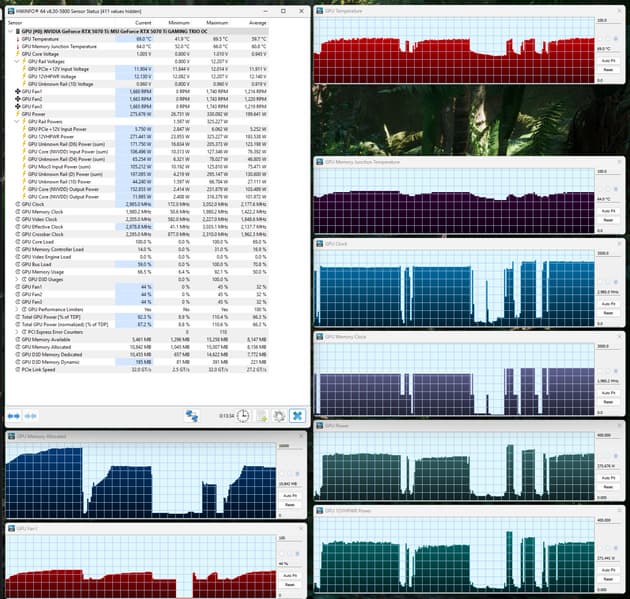The height and width of the screenshot is (599, 630).
Task: Click Auto Fit in GPU Memory Clock graph
Action: pyautogui.click(x=608, y=393)
